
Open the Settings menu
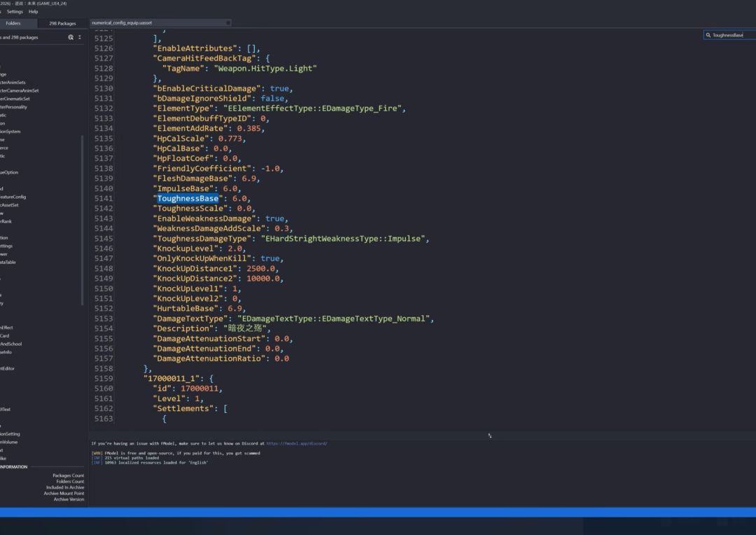tap(15, 12)
